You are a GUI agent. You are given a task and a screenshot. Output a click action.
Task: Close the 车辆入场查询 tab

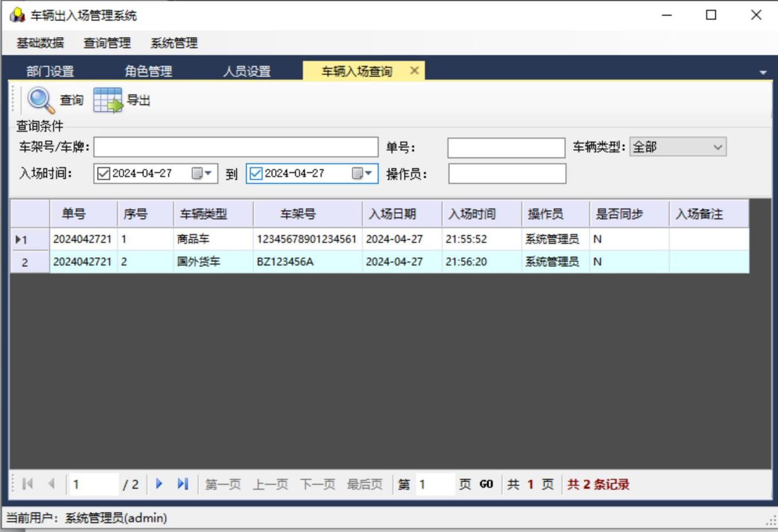(x=414, y=71)
